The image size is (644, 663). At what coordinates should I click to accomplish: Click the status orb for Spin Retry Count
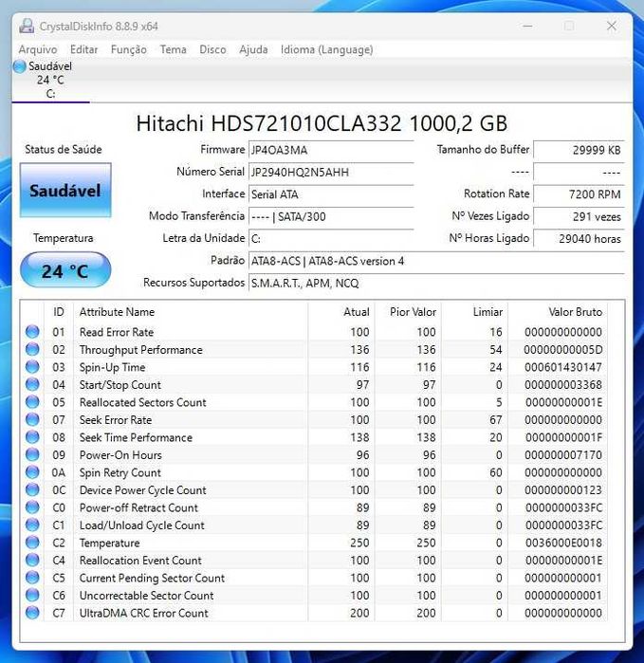pos(32,472)
